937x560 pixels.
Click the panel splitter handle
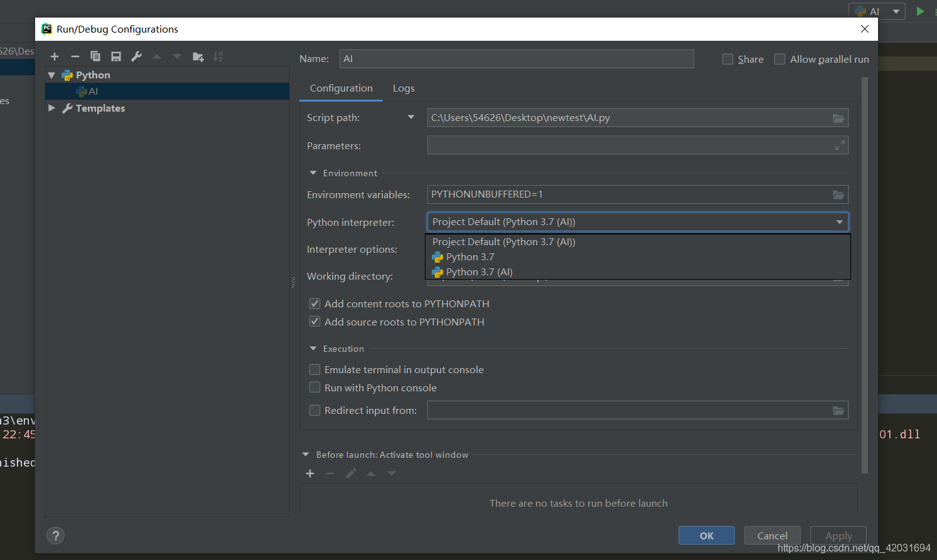293,282
